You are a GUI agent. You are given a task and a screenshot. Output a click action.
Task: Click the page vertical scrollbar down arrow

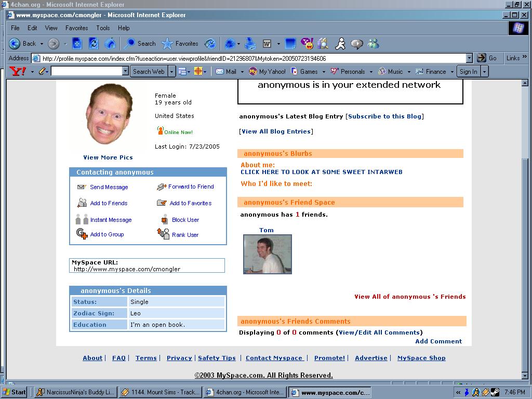[x=525, y=376]
